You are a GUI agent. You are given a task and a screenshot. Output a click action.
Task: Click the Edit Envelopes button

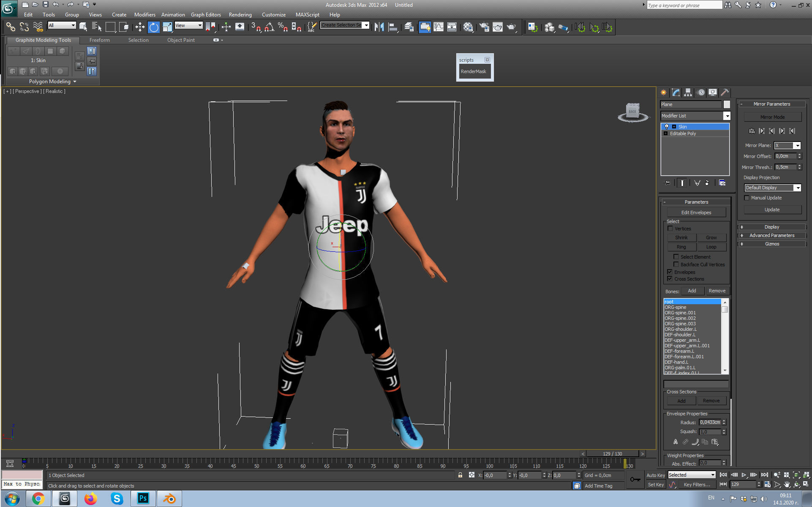click(696, 213)
